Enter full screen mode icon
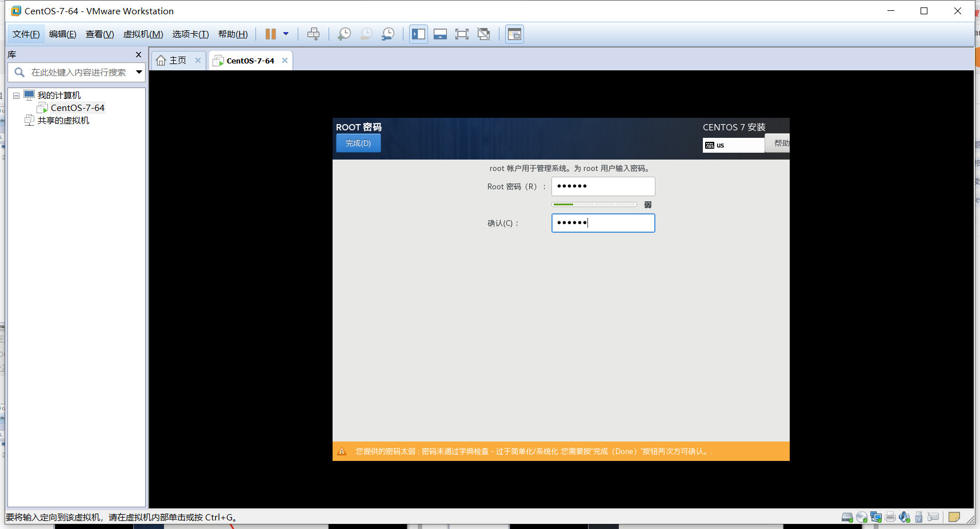Image resolution: width=980 pixels, height=529 pixels. 462,34
